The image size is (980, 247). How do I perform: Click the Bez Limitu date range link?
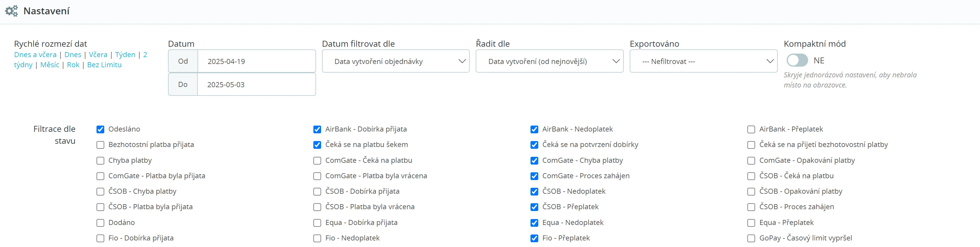tap(104, 65)
